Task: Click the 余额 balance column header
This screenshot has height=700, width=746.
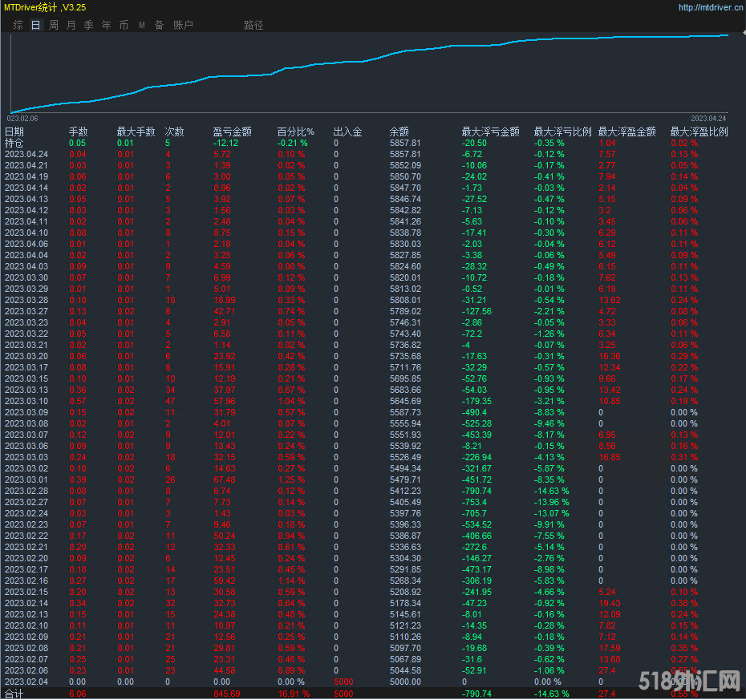Action: point(399,132)
